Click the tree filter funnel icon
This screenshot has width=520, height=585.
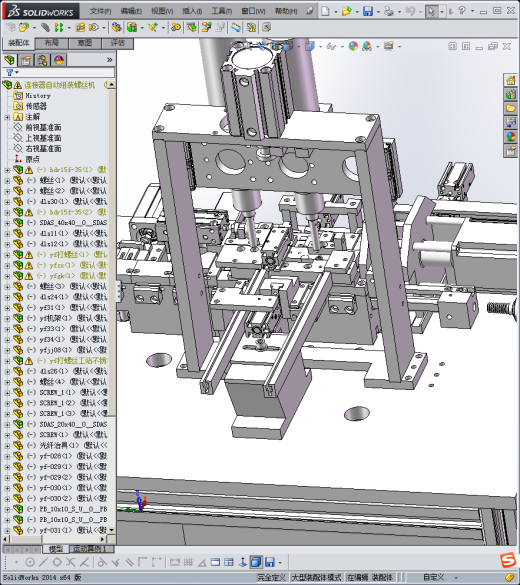click(10, 72)
